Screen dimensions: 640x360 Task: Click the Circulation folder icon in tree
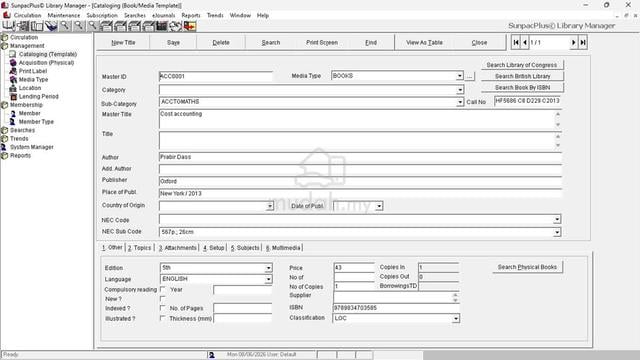point(4,37)
